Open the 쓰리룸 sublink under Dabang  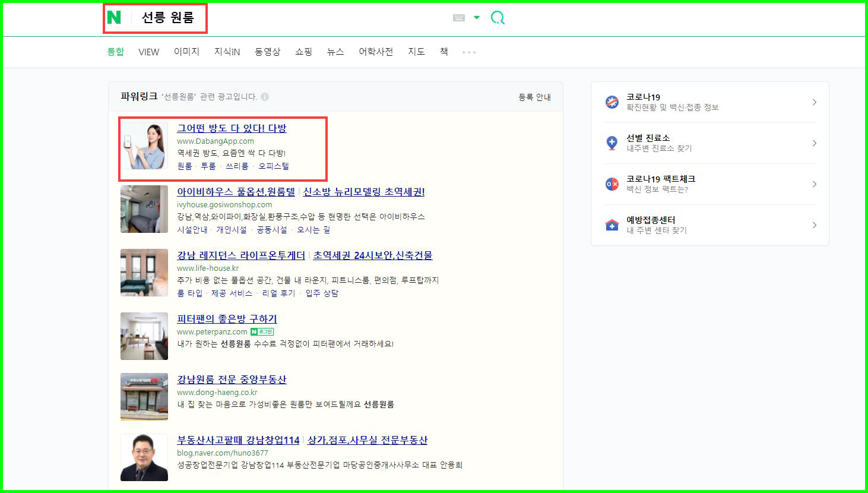[x=237, y=166]
